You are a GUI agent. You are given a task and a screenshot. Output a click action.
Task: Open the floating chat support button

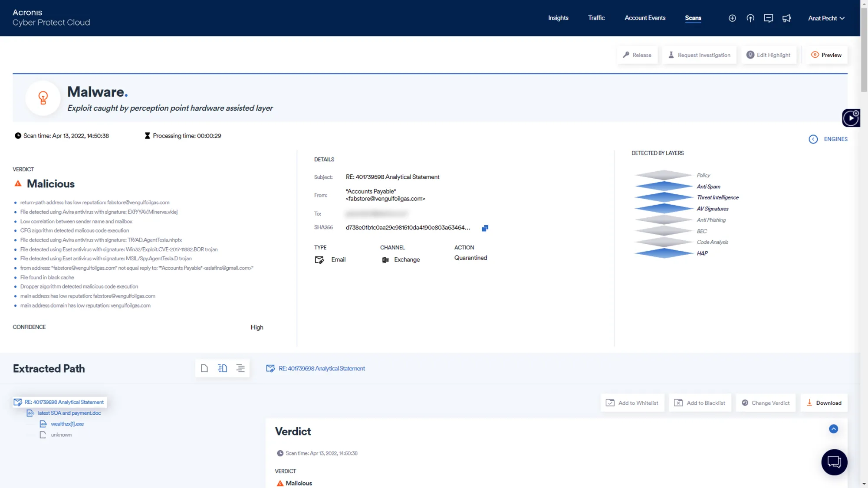(x=834, y=462)
